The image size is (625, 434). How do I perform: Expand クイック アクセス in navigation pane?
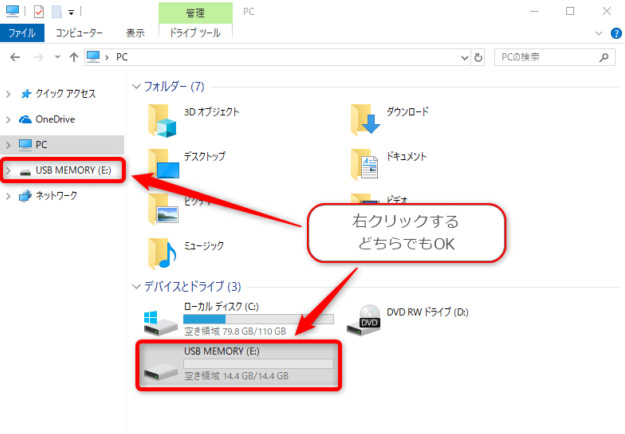(8, 94)
